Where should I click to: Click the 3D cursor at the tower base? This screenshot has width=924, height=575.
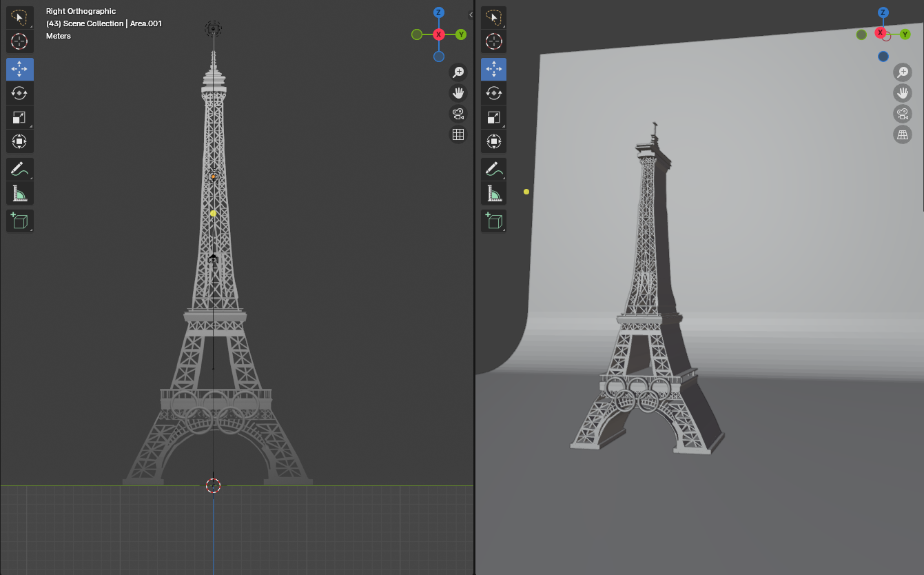[x=213, y=485]
